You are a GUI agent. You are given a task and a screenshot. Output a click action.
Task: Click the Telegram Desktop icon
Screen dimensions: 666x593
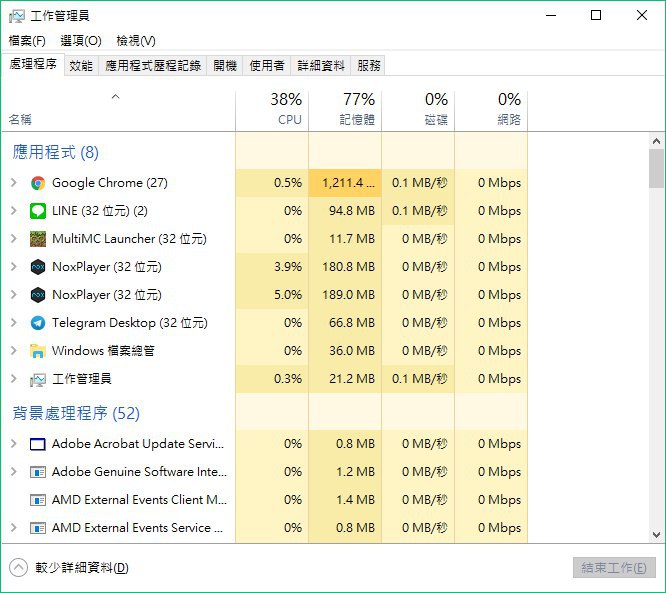(x=38, y=323)
